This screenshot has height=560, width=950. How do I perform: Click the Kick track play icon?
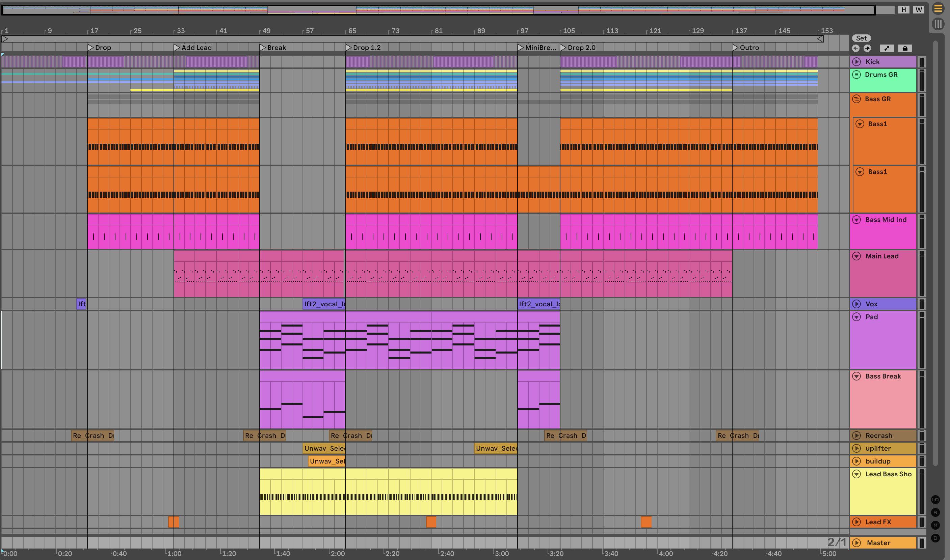(x=856, y=62)
